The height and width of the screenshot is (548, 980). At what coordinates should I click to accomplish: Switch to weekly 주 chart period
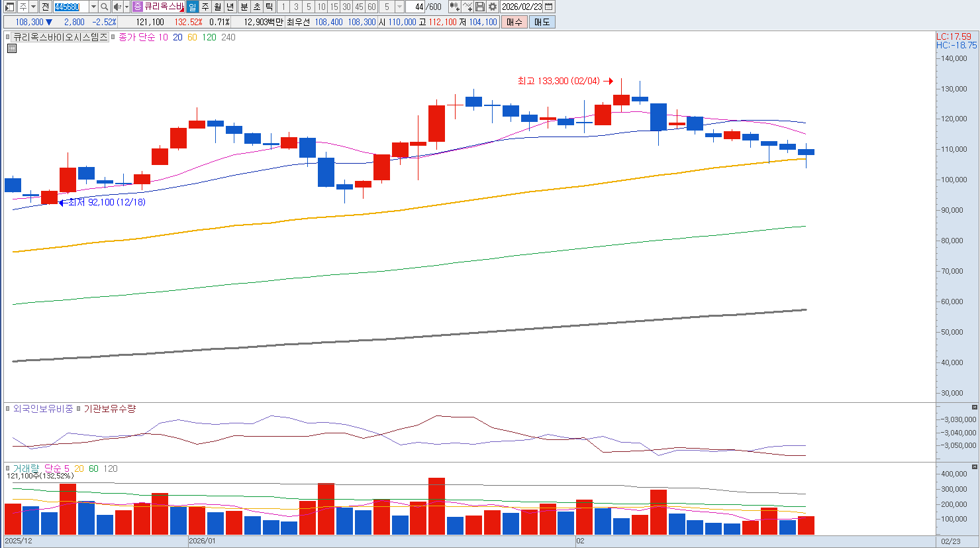[205, 7]
